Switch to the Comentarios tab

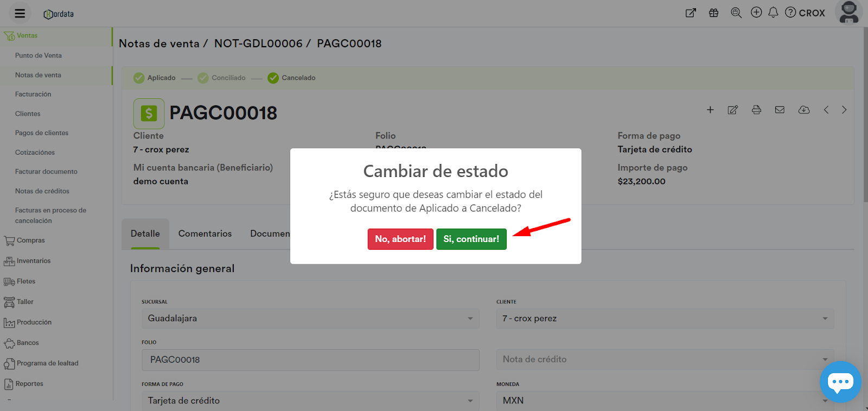[x=205, y=233]
